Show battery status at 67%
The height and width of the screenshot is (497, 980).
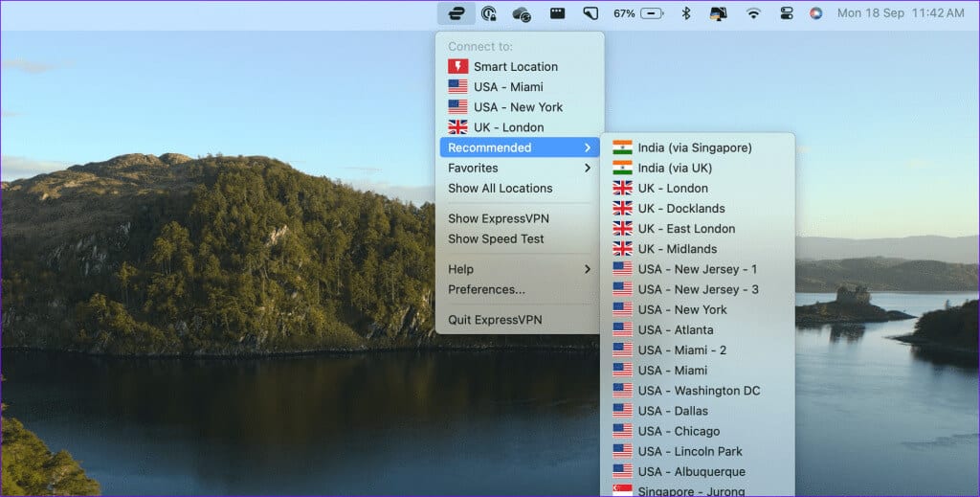click(x=638, y=13)
